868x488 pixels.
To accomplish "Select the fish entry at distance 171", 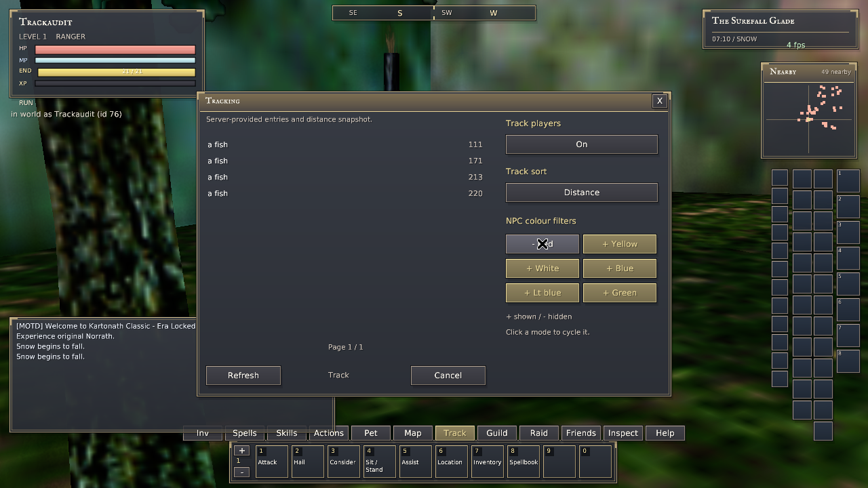I will click(x=345, y=161).
